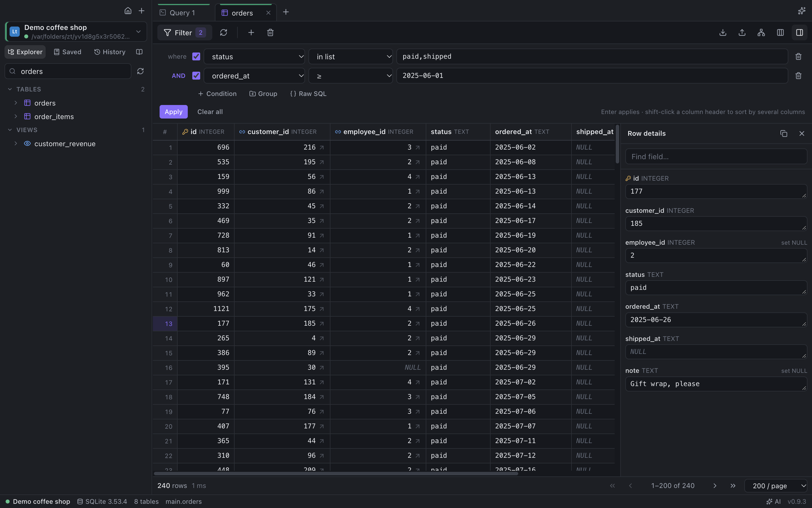Open the Saved tab

[67, 52]
